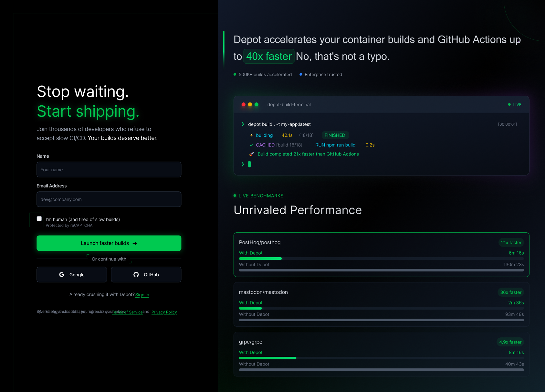Open the Sign in link
Screen dimensions: 545x392
coord(142,295)
